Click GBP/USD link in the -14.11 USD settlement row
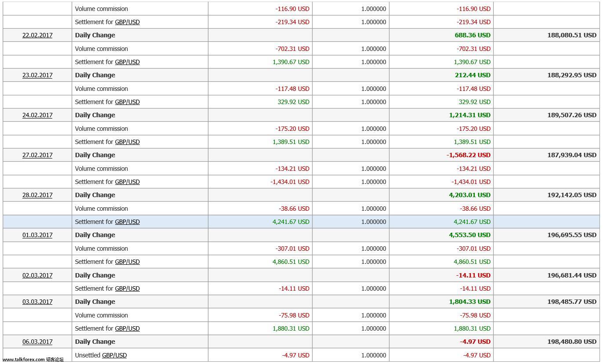Screen dimensions: 603x364 (127, 288)
